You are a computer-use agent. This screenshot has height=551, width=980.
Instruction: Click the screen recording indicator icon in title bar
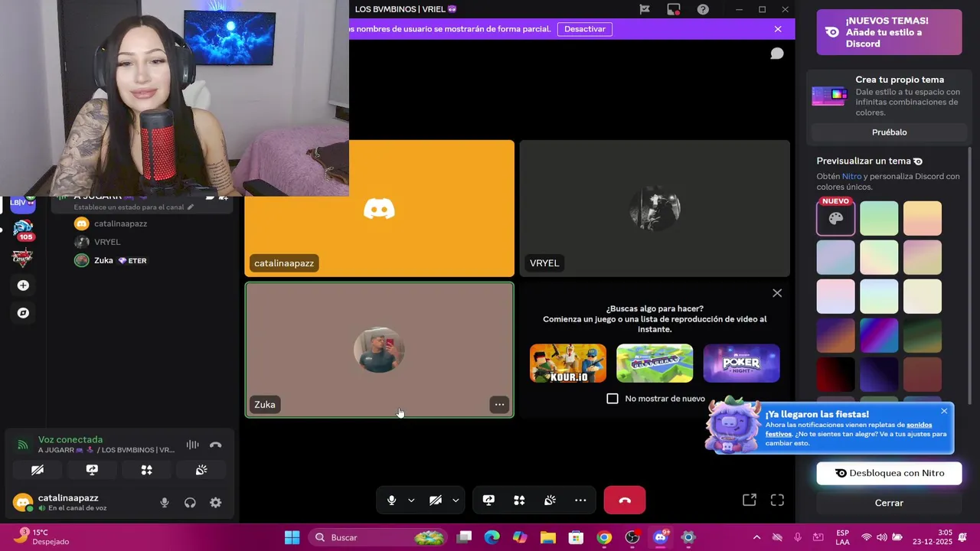[x=674, y=9]
